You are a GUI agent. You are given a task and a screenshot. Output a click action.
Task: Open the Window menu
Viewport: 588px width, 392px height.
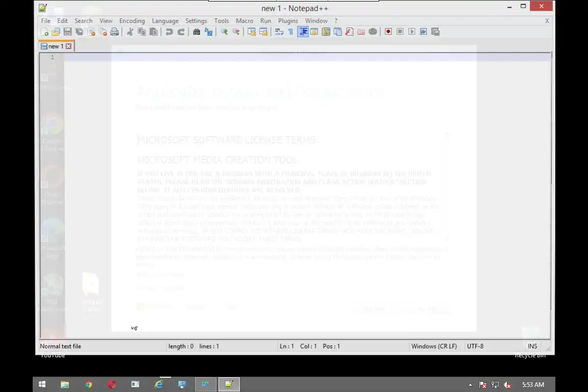click(x=316, y=21)
